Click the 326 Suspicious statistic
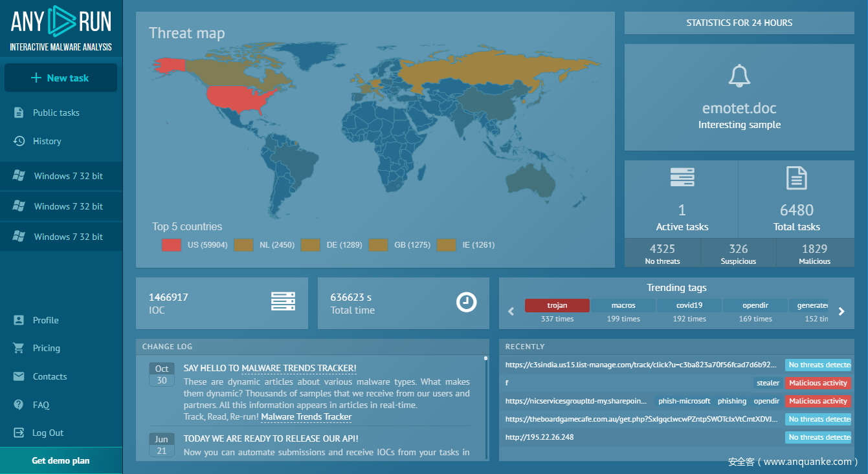This screenshot has width=868, height=474. 739,253
